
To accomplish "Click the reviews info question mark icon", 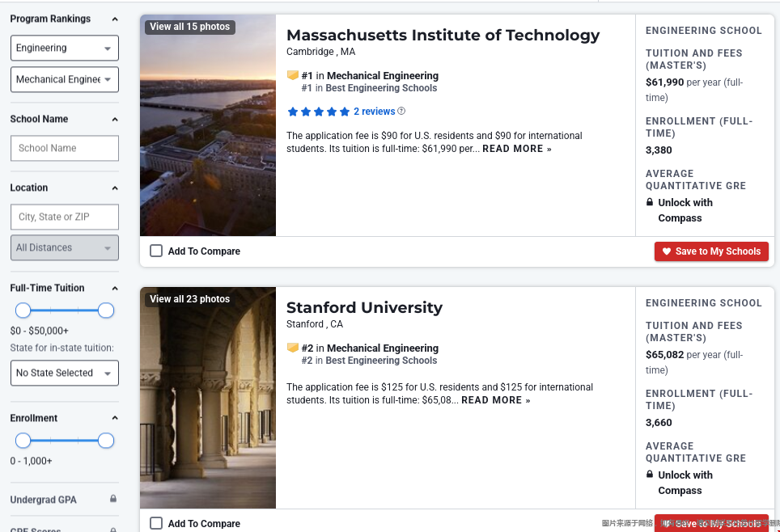I will point(401,112).
